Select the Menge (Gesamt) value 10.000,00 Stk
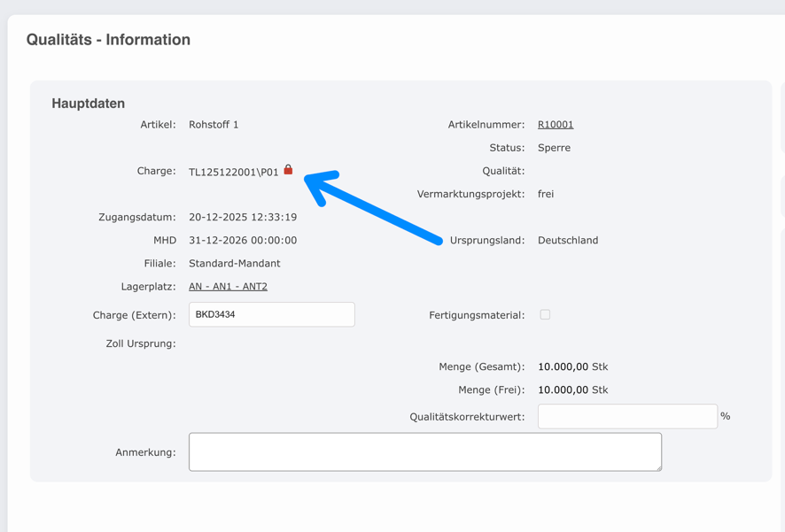Screen dimensions: 785x532 tap(574, 366)
